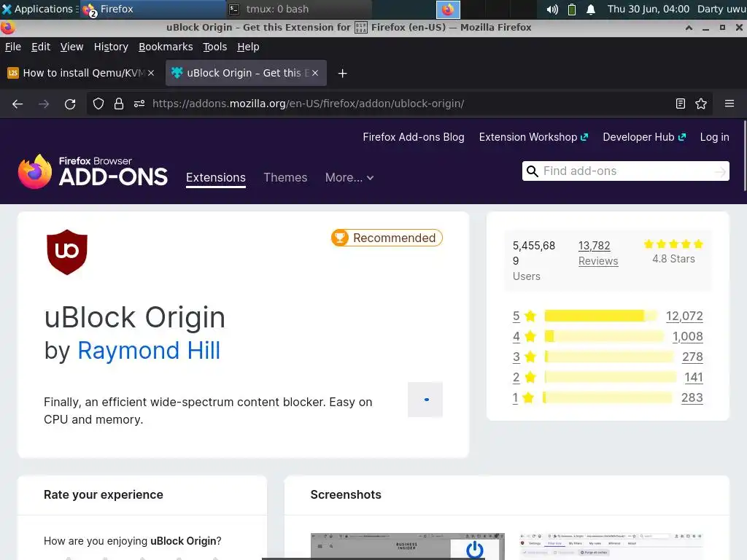Viewport: 747px width, 560px height.
Task: Open the History menu
Action: click(x=111, y=47)
